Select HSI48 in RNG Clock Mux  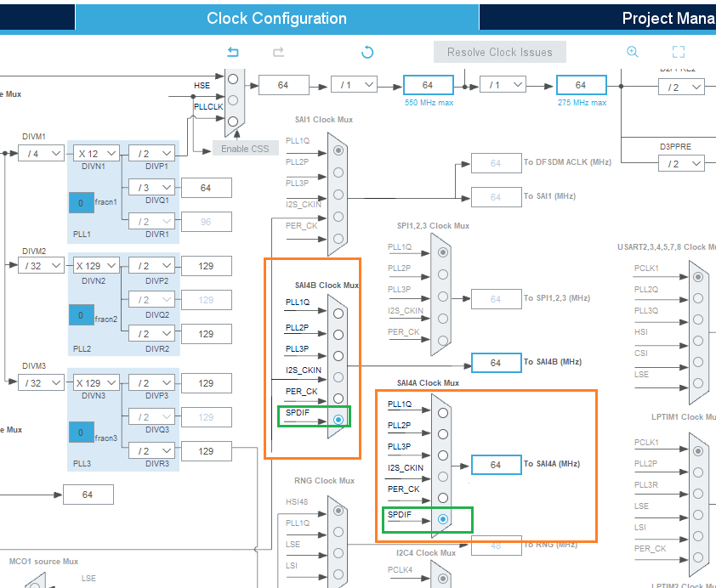[338, 511]
